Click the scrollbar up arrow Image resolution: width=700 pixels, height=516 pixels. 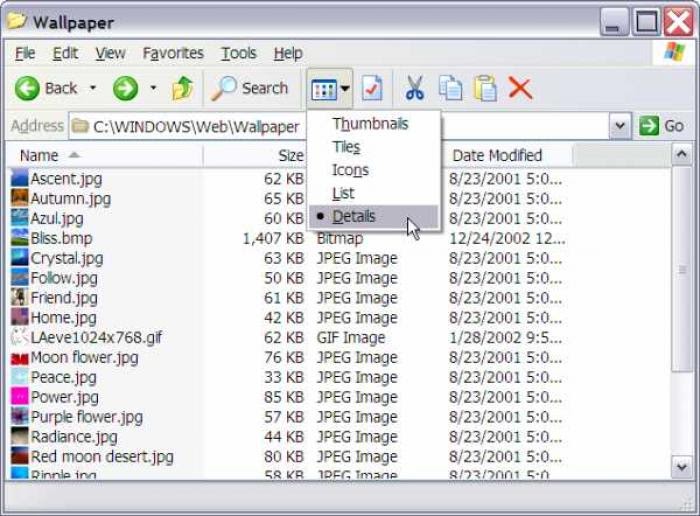(681, 154)
